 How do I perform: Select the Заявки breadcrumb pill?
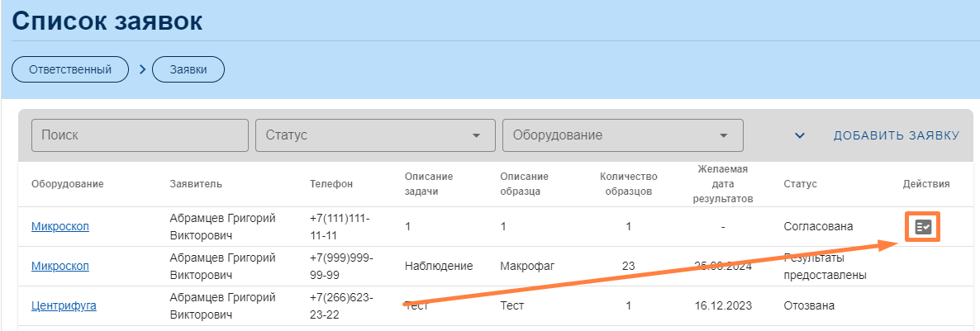[x=188, y=70]
